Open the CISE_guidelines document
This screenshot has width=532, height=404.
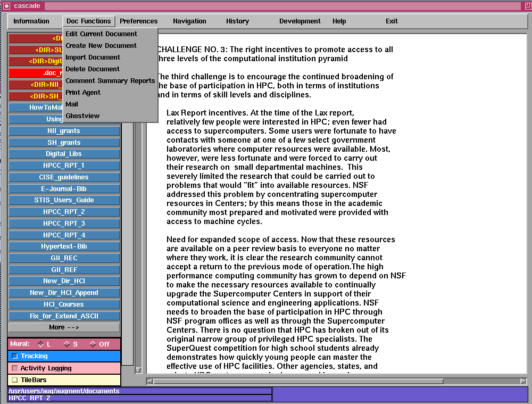coord(64,177)
